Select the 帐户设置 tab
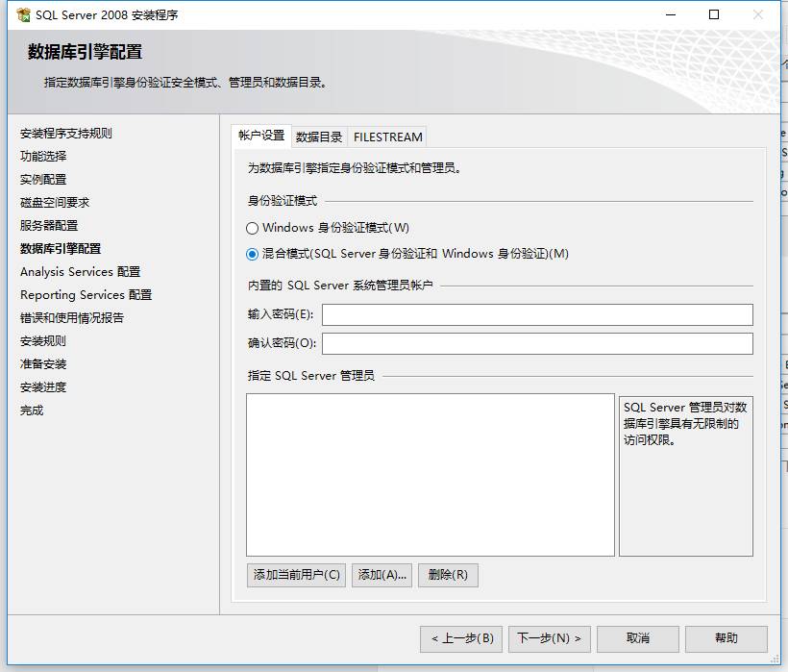The width and height of the screenshot is (788, 672). pos(261,136)
